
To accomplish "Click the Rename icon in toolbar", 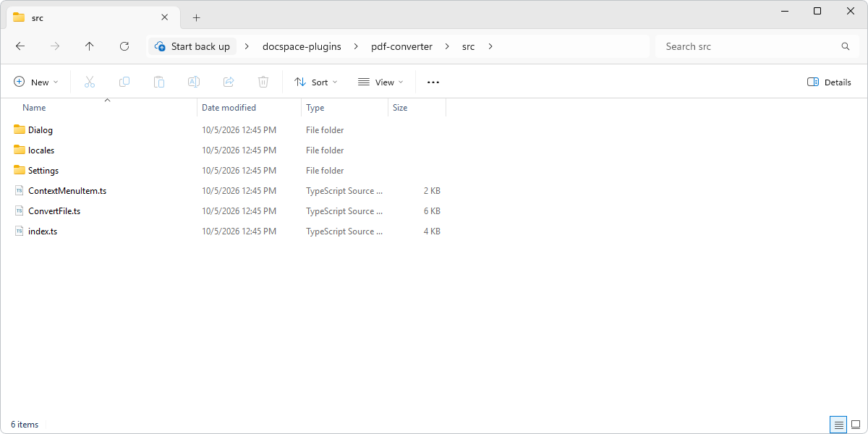I will [194, 82].
